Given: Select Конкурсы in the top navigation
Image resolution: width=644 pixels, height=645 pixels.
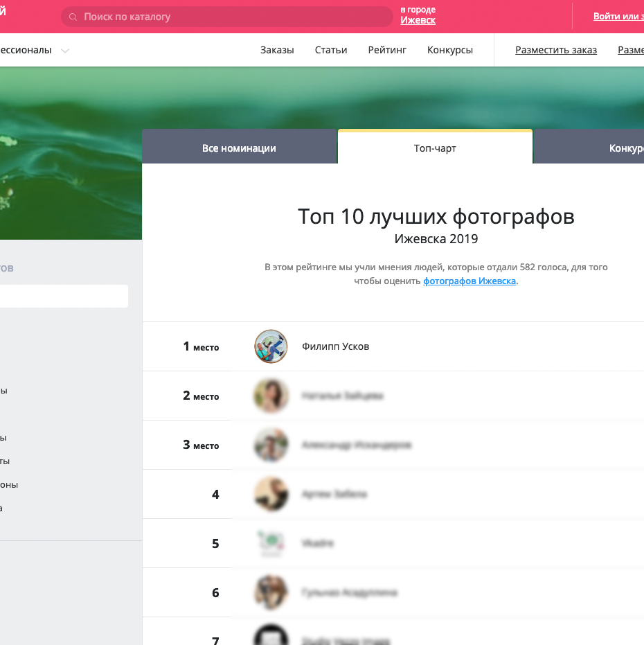Looking at the screenshot, I should point(450,50).
